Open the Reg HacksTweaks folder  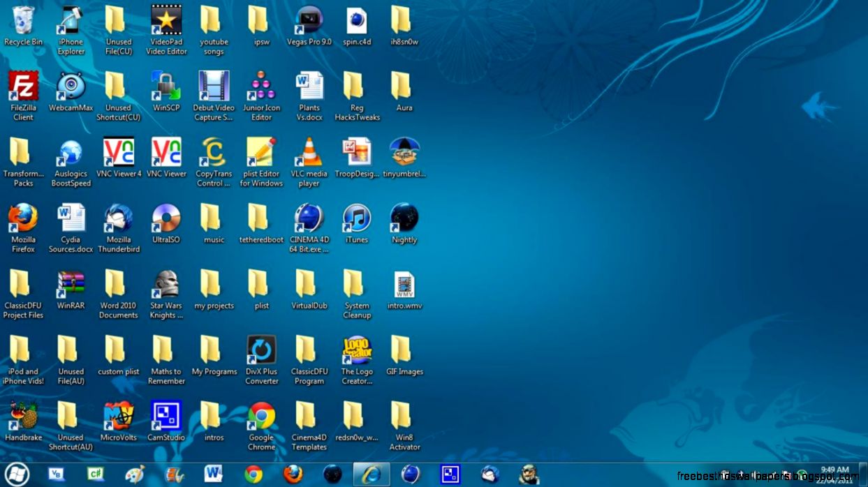[x=357, y=96]
